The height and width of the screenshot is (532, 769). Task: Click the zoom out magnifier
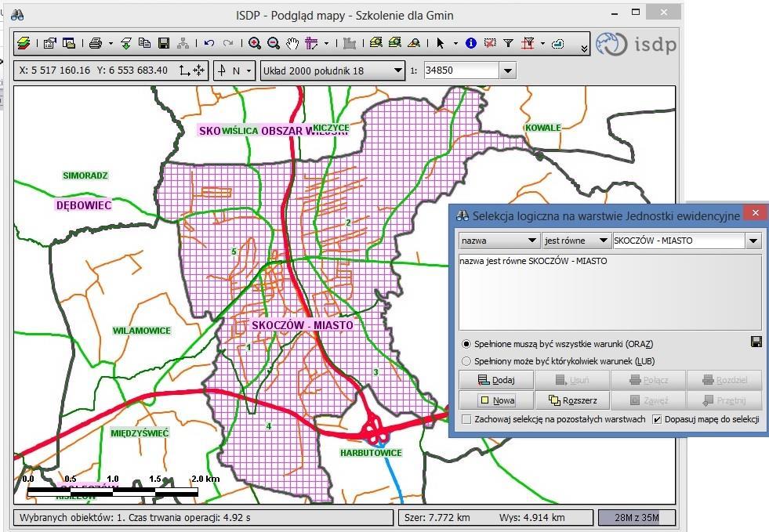[x=273, y=44]
